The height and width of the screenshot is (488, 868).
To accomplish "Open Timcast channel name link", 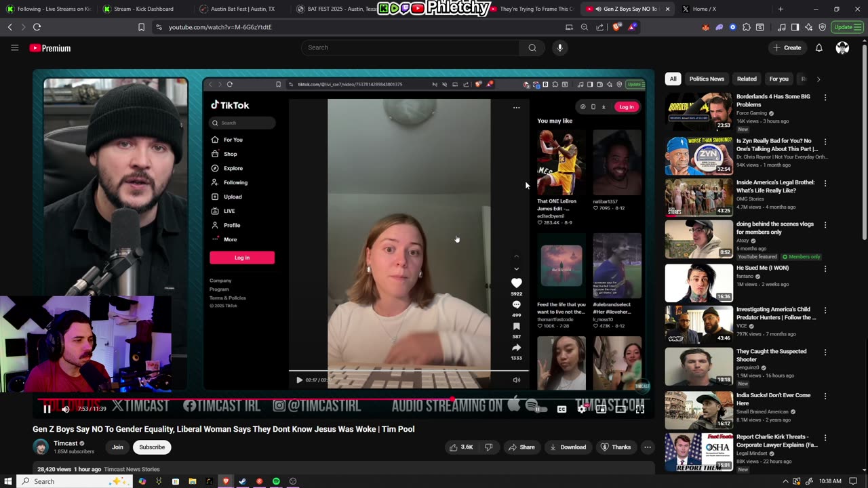I will coord(66,443).
